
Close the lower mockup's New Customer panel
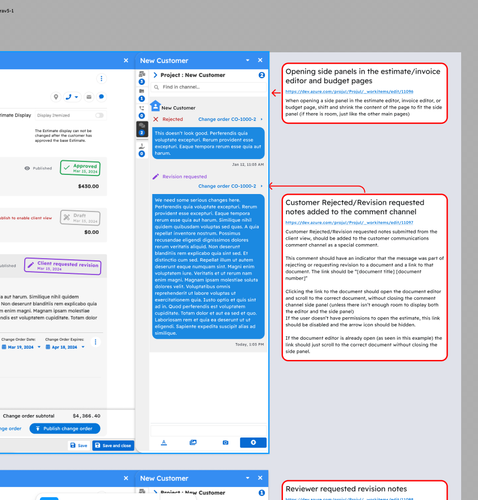coord(260,478)
